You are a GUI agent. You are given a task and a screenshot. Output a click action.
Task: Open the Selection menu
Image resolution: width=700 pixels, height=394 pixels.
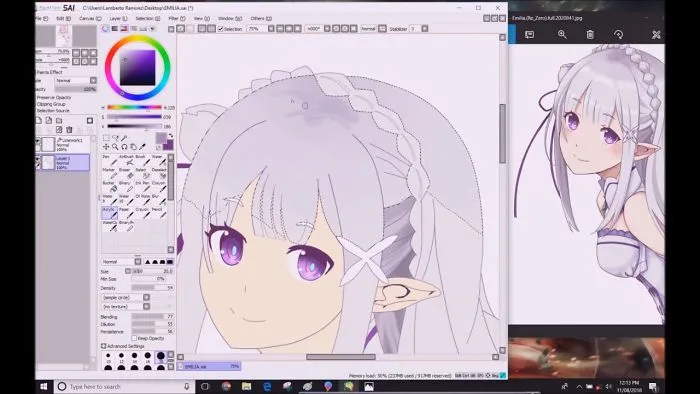[148, 18]
